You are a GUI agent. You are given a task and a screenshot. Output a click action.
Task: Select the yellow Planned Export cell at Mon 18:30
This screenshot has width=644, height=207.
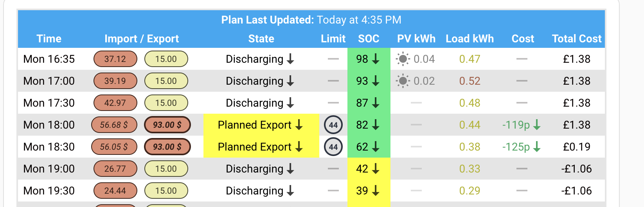pyautogui.click(x=261, y=147)
